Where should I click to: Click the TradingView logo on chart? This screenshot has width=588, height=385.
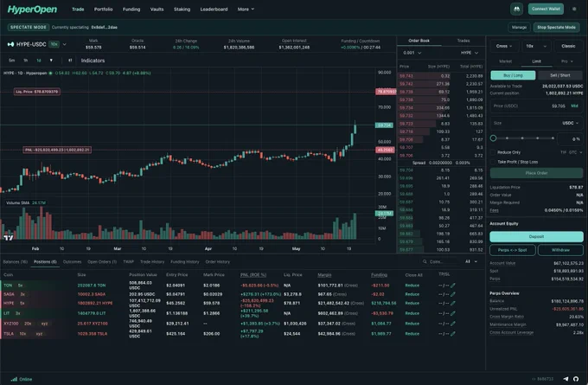tap(9, 237)
